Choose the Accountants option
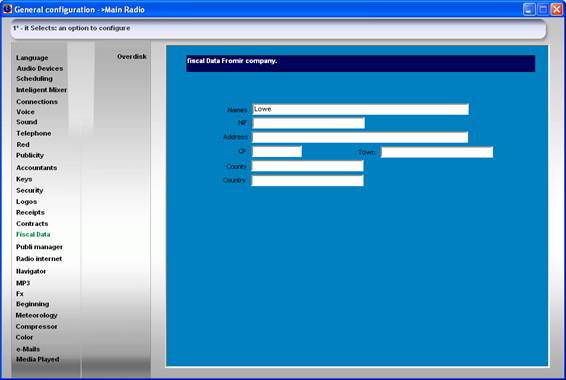Image resolution: width=566 pixels, height=380 pixels. pos(36,167)
